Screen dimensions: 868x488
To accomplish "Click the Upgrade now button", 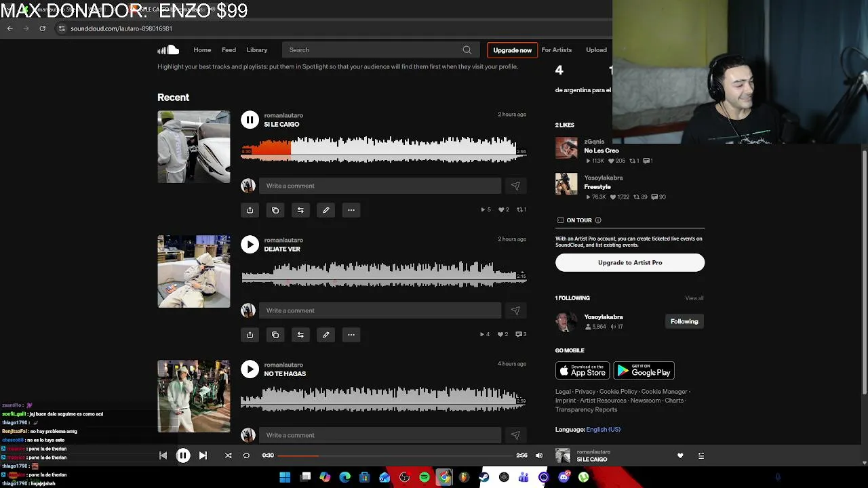I will click(513, 50).
